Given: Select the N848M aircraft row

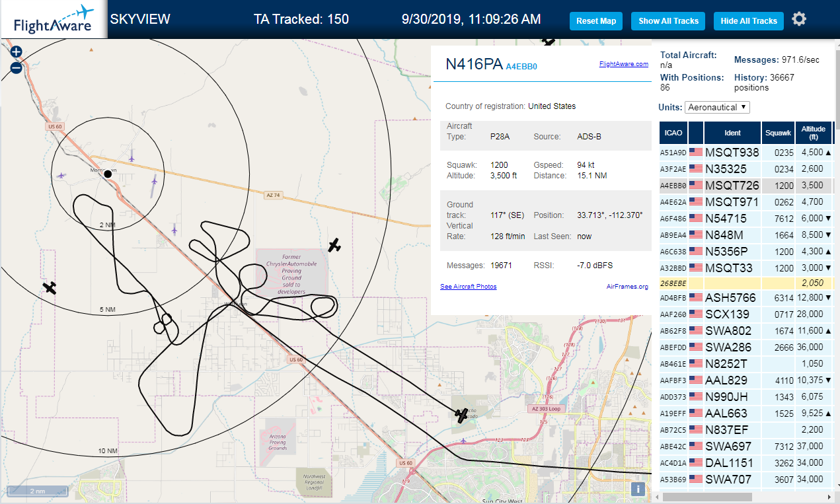Looking at the screenshot, I should [745, 234].
